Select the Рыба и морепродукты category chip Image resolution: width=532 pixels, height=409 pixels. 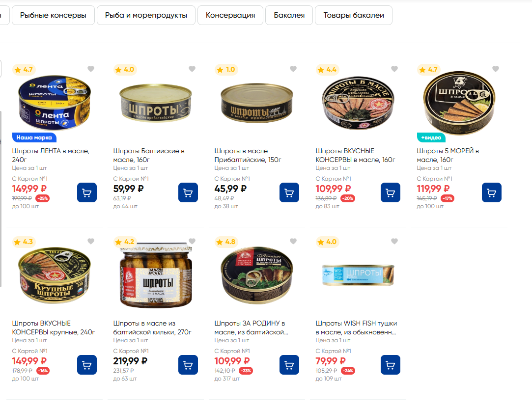pyautogui.click(x=146, y=15)
